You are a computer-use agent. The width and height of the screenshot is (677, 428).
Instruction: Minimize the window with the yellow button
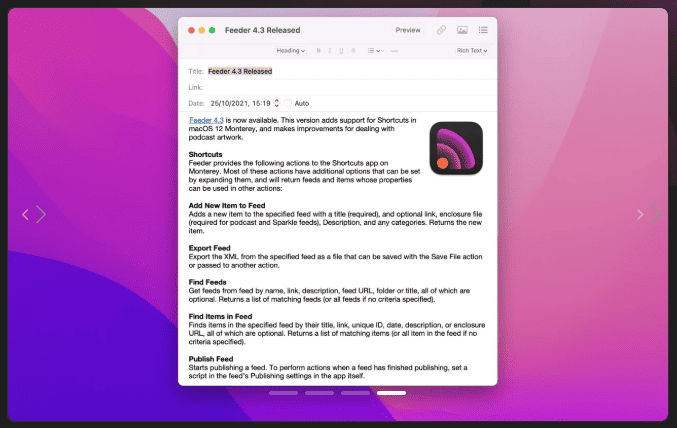tap(202, 30)
